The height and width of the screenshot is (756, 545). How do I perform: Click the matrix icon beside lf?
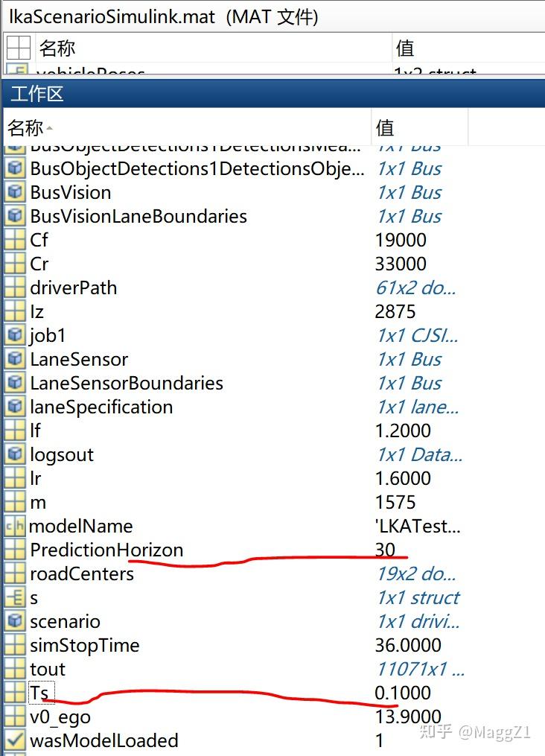click(x=15, y=430)
